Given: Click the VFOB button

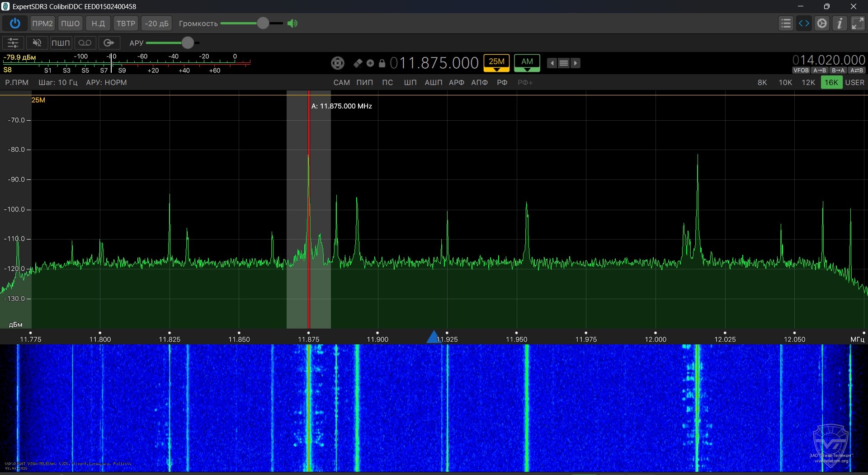Looking at the screenshot, I should (801, 71).
